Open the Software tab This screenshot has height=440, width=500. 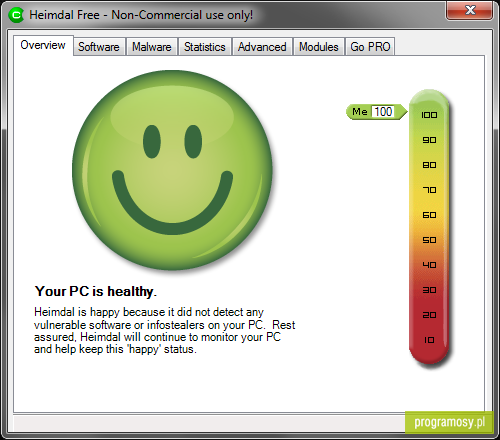pyautogui.click(x=99, y=47)
